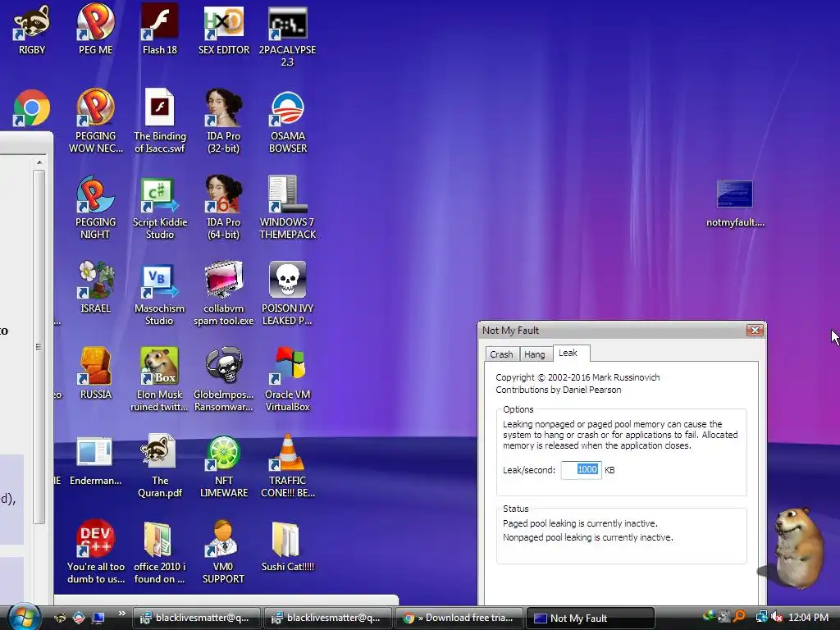Open The Binding of Isacc.swf file
Screen dimensions: 840x630
(x=160, y=121)
